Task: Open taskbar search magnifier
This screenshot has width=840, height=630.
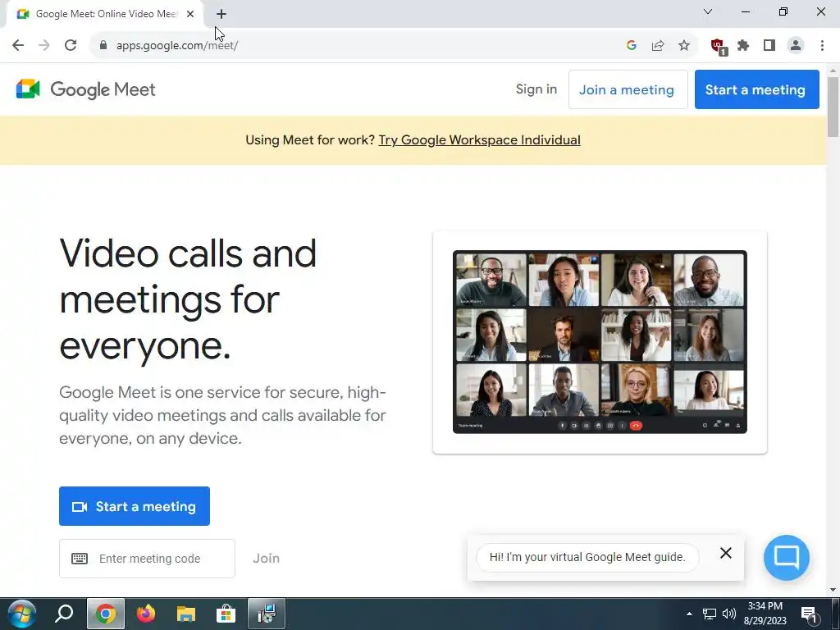Action: coord(64,614)
